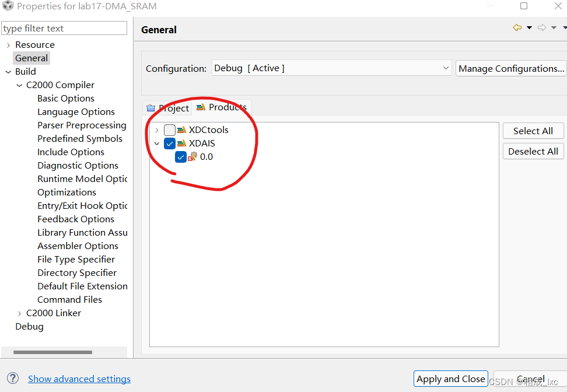The width and height of the screenshot is (567, 392).
Task: Open the view menu triangle at top right
Action: pos(563,27)
